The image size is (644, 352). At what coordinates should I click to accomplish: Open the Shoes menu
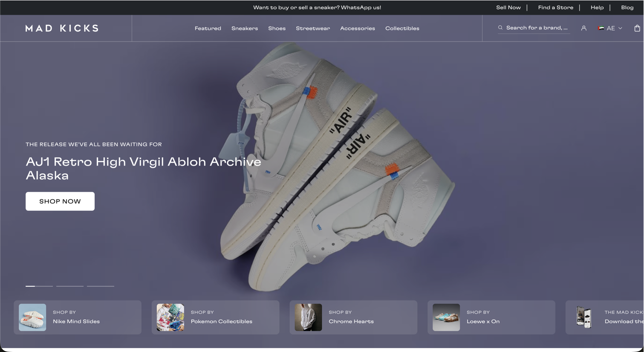tap(277, 29)
